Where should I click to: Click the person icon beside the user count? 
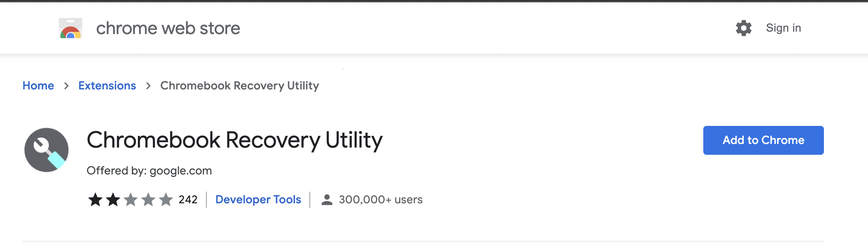pos(327,200)
